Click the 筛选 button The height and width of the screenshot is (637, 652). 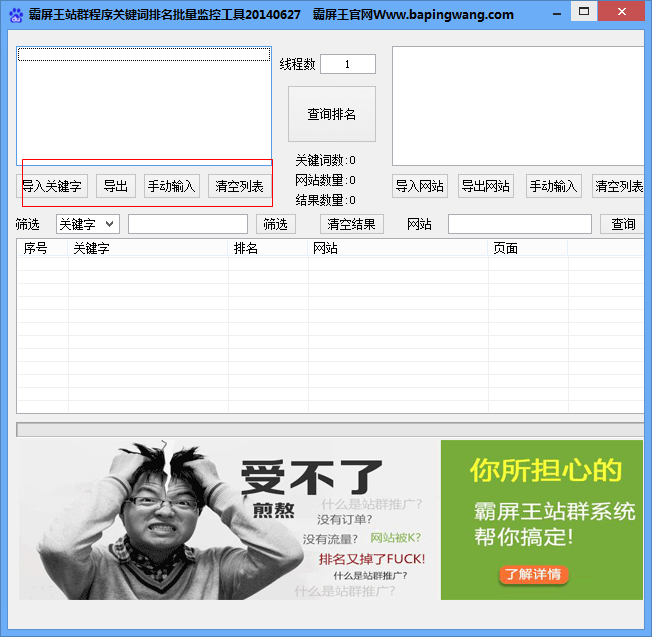pos(276,224)
